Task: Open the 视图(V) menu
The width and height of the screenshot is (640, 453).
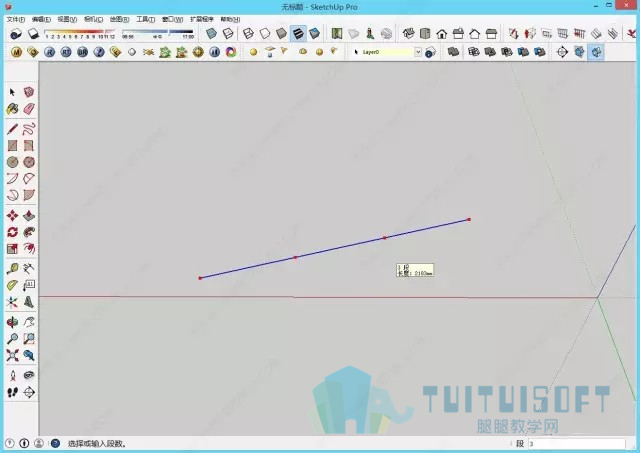Action: [x=67, y=19]
